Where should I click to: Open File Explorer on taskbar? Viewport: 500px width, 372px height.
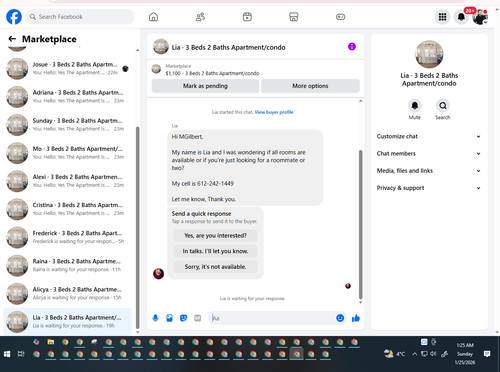(51, 342)
